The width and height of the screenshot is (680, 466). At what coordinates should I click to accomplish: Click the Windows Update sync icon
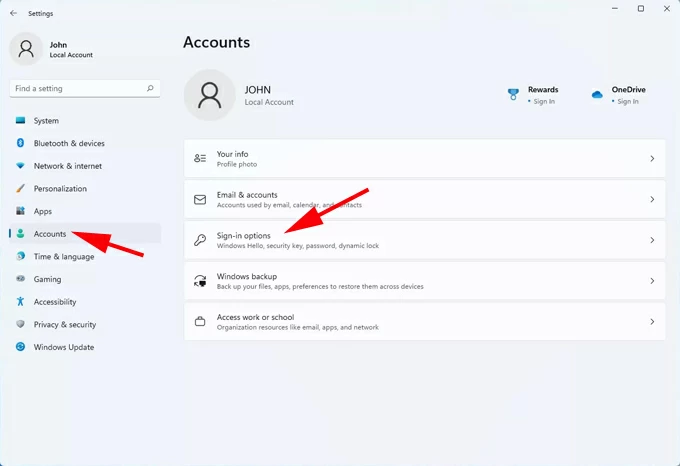20,347
